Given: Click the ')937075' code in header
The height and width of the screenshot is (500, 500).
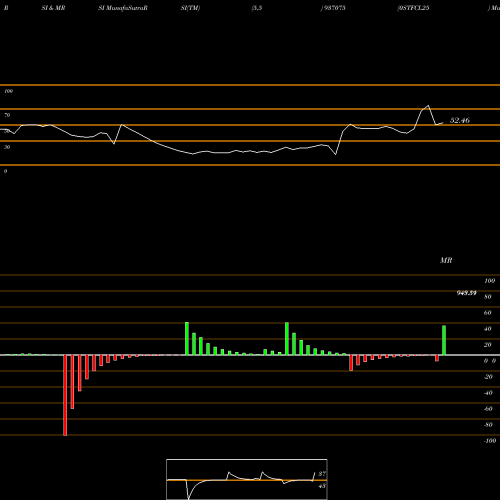Looking at the screenshot, I should pyautogui.click(x=333, y=8).
